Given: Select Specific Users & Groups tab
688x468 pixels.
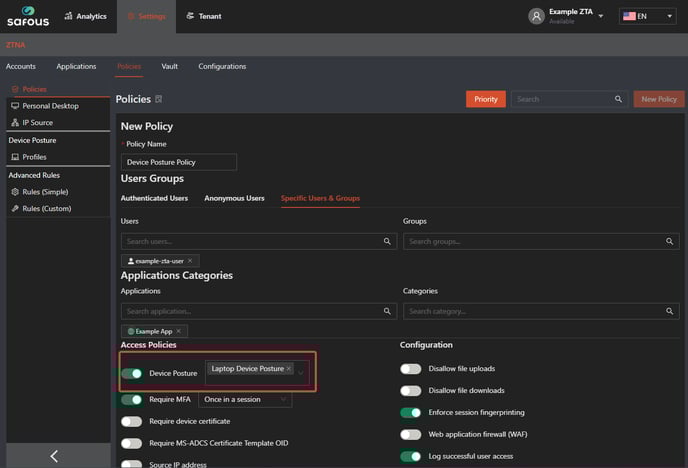Looking at the screenshot, I should coord(320,198).
